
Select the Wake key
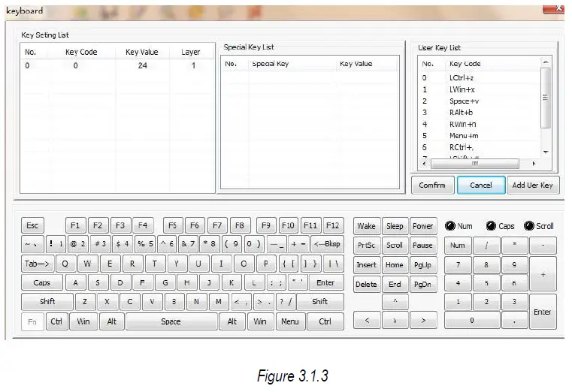(367, 226)
